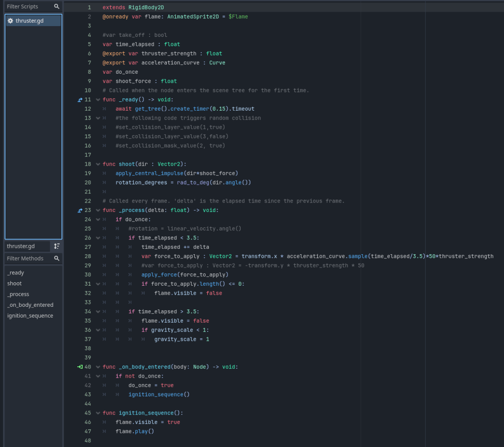Collapse the _process function on line 23
Screen dimensions: 504x447
coord(98,210)
